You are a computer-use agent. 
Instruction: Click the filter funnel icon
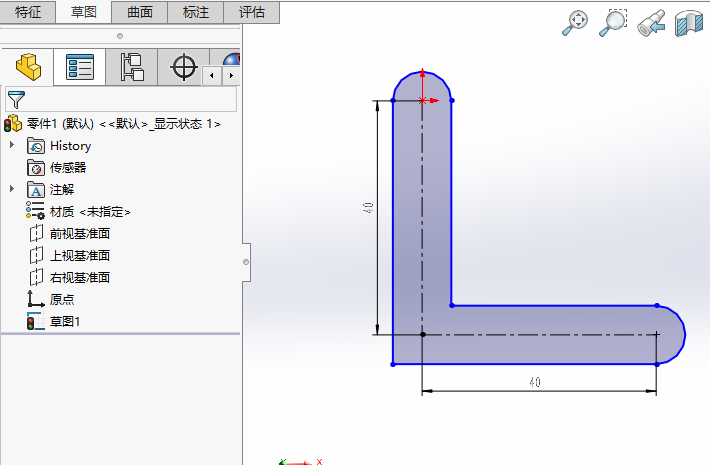click(16, 100)
